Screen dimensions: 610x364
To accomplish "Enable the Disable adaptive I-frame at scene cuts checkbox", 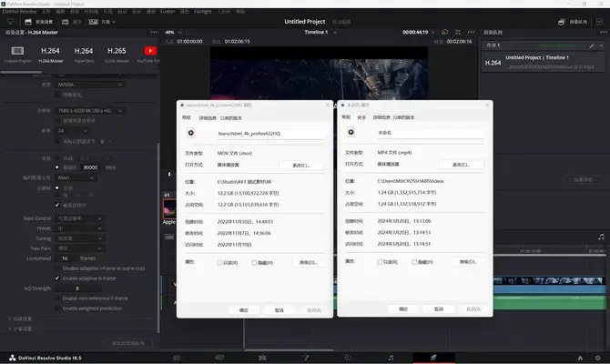I will (x=57, y=268).
